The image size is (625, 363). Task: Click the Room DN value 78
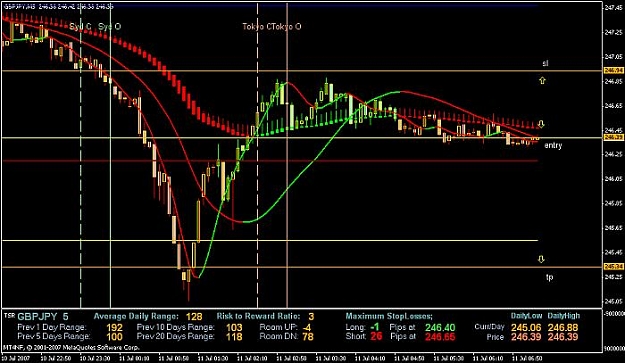coord(307,337)
